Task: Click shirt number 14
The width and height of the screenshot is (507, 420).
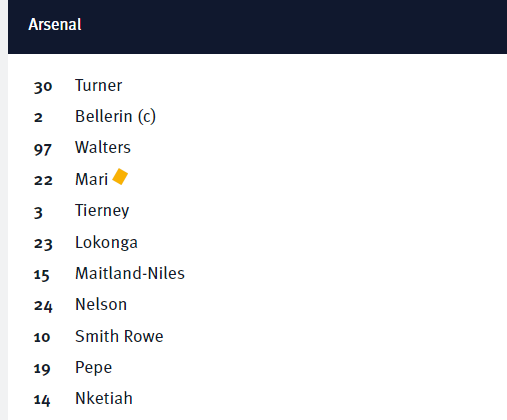Action: pyautogui.click(x=42, y=400)
